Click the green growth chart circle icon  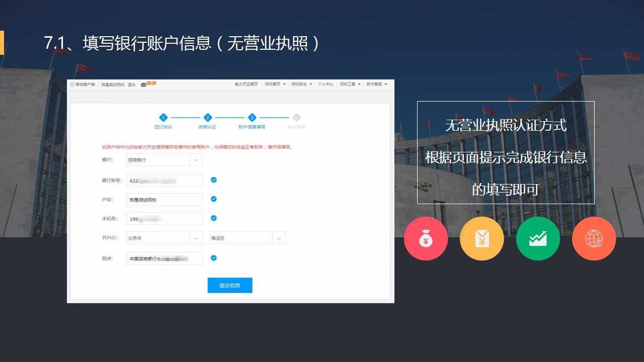538,239
